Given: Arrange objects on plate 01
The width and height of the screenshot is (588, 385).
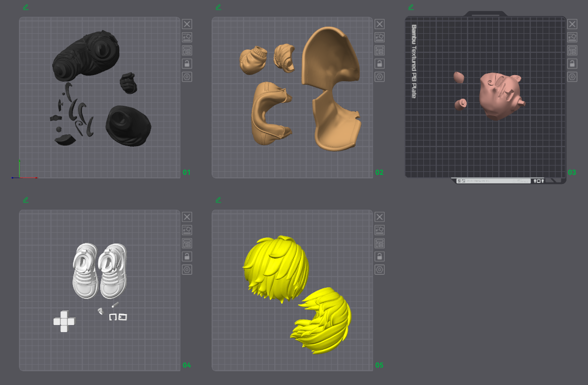Looking at the screenshot, I should 187,50.
